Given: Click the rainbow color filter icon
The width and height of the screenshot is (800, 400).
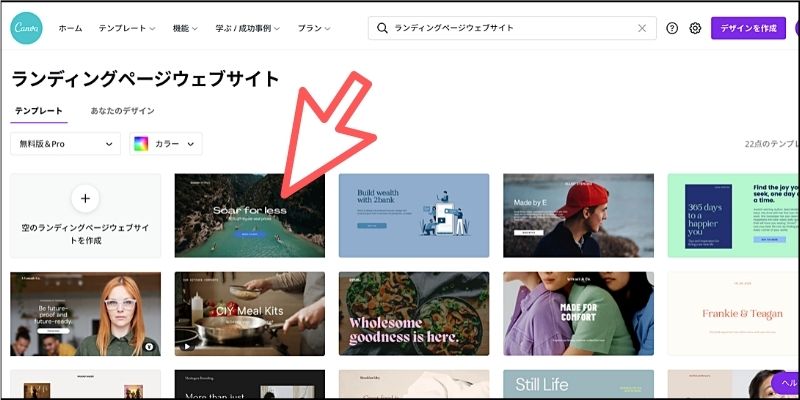Looking at the screenshot, I should pos(141,144).
